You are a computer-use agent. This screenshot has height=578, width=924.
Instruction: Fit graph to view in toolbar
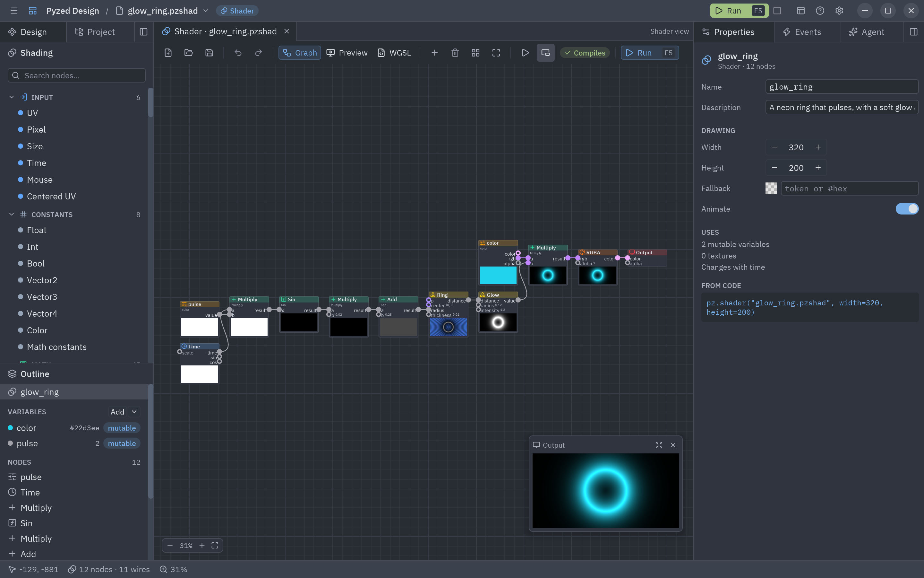(496, 53)
